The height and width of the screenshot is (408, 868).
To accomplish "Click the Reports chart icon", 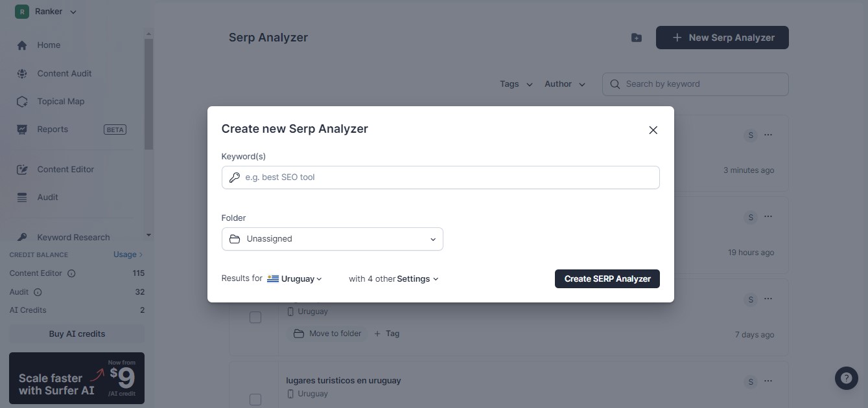I will pyautogui.click(x=22, y=130).
